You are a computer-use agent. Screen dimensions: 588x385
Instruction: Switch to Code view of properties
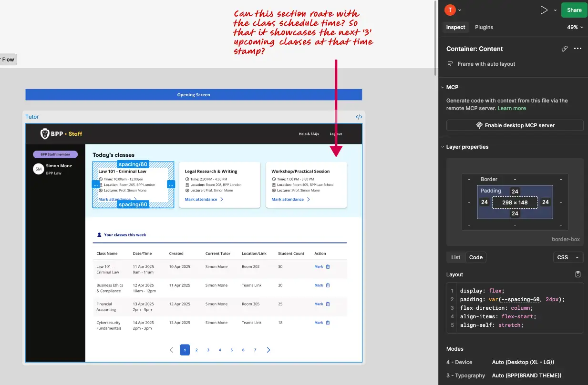point(476,257)
